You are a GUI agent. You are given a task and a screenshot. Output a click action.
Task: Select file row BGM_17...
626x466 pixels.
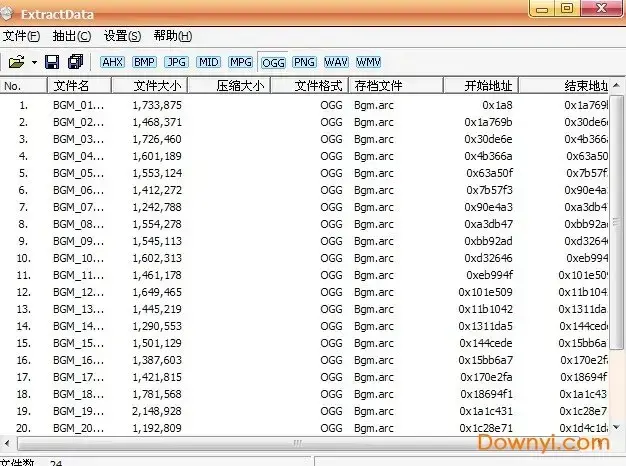pyautogui.click(x=304, y=377)
